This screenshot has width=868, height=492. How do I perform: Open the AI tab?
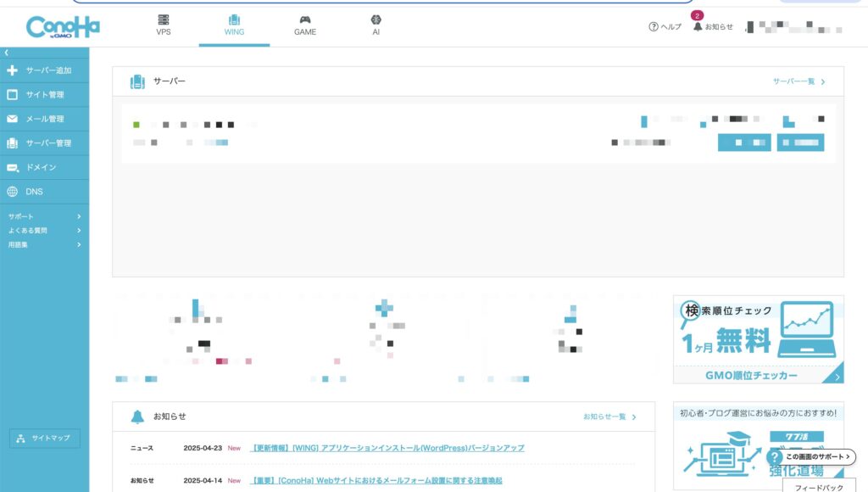[x=376, y=25]
